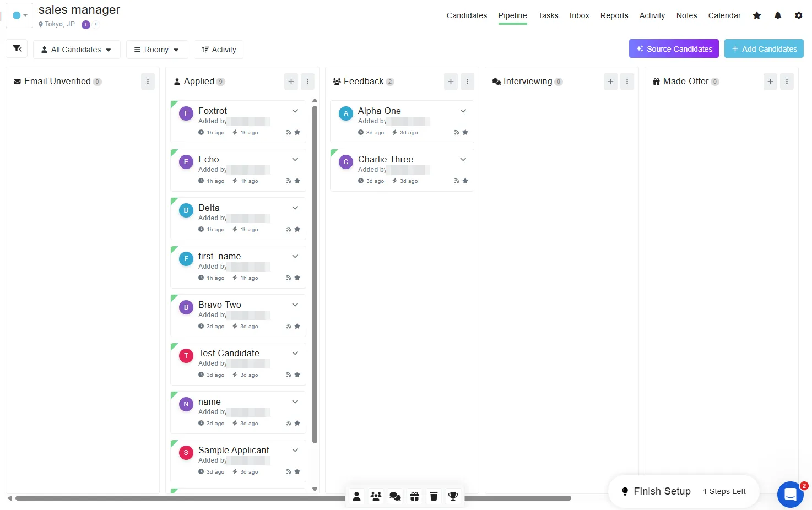This screenshot has width=812, height=510.
Task: Star the Echo candidate
Action: pos(297,181)
